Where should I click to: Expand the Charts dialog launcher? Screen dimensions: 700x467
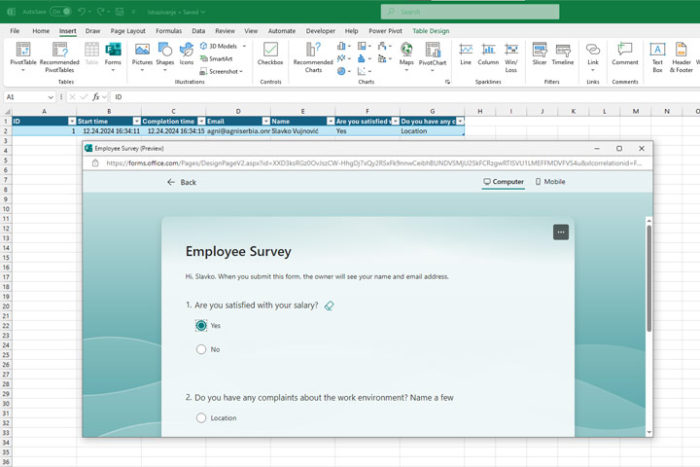tap(447, 82)
